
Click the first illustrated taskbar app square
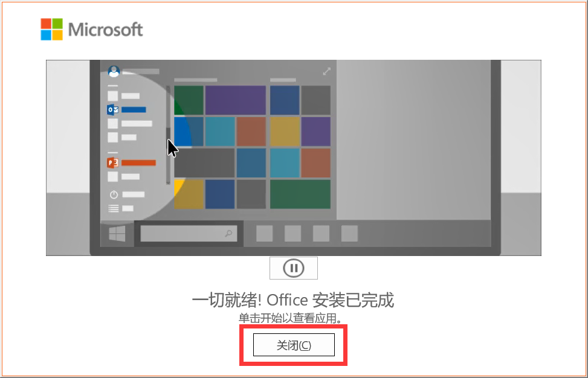pos(264,234)
